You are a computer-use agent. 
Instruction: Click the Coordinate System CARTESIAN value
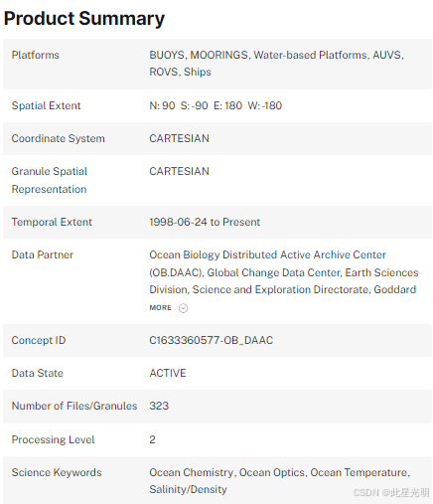coord(179,138)
